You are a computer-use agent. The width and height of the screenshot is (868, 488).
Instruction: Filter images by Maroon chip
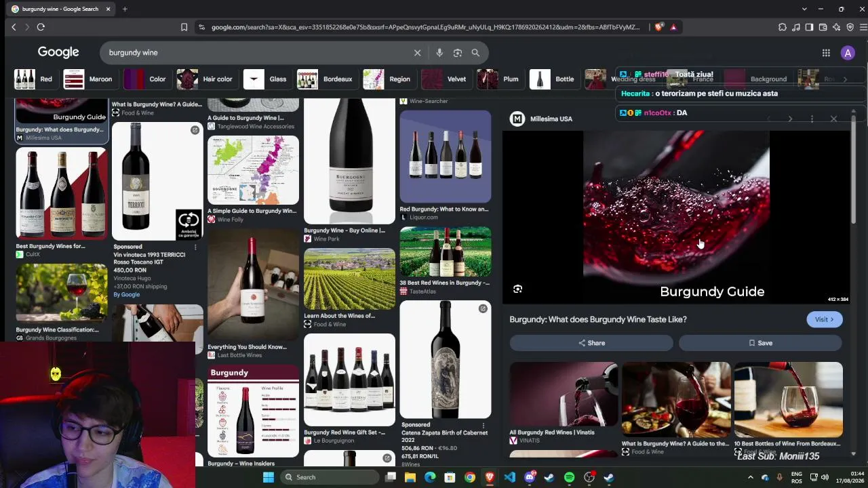point(89,79)
